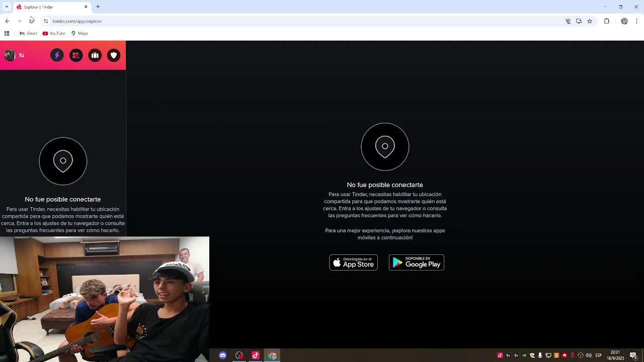Click the sidebar location pin circle
644x362 pixels.
tap(63, 161)
